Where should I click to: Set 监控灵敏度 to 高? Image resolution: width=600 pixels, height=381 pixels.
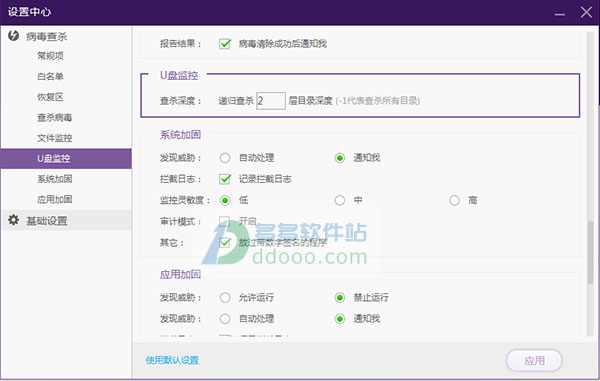pyautogui.click(x=454, y=200)
